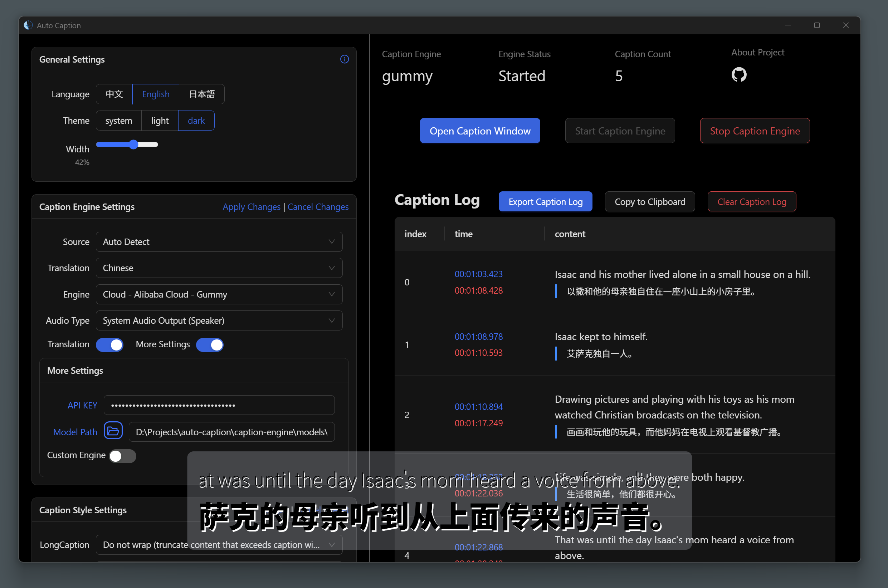Click Apply Changes link

point(251,207)
